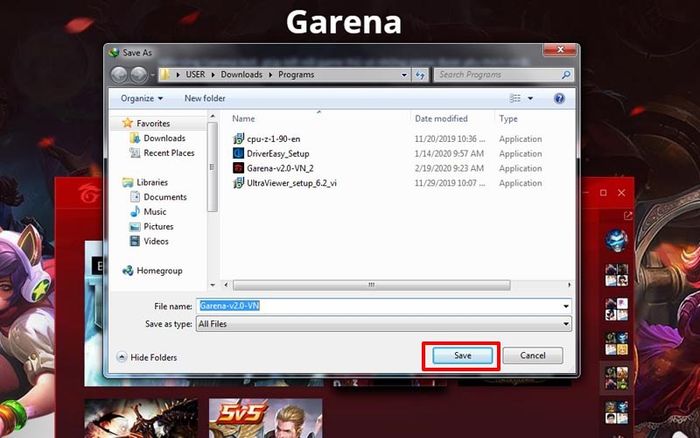
Task: Click the Garena logo in Garena window
Action: pos(90,193)
